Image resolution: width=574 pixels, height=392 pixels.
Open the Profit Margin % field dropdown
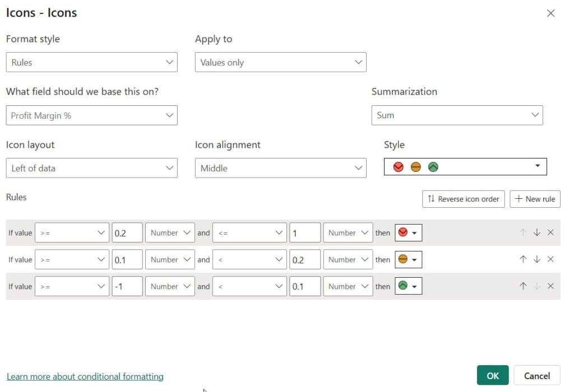coord(91,115)
